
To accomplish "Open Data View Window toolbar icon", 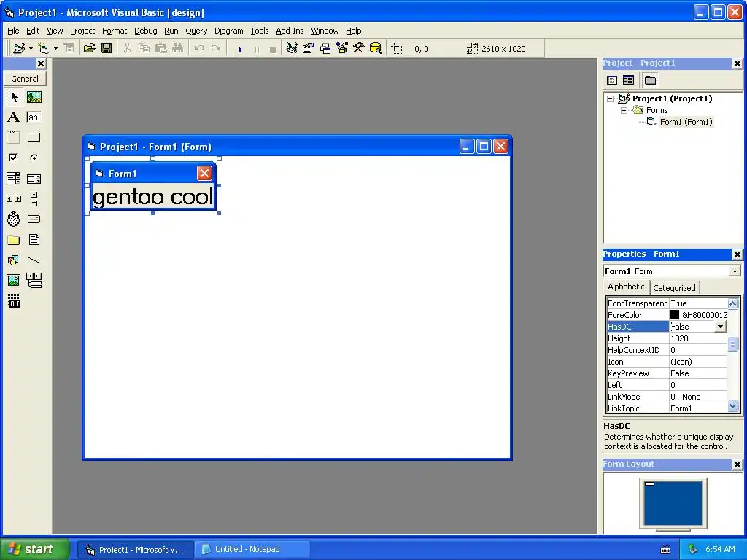I will [x=376, y=49].
